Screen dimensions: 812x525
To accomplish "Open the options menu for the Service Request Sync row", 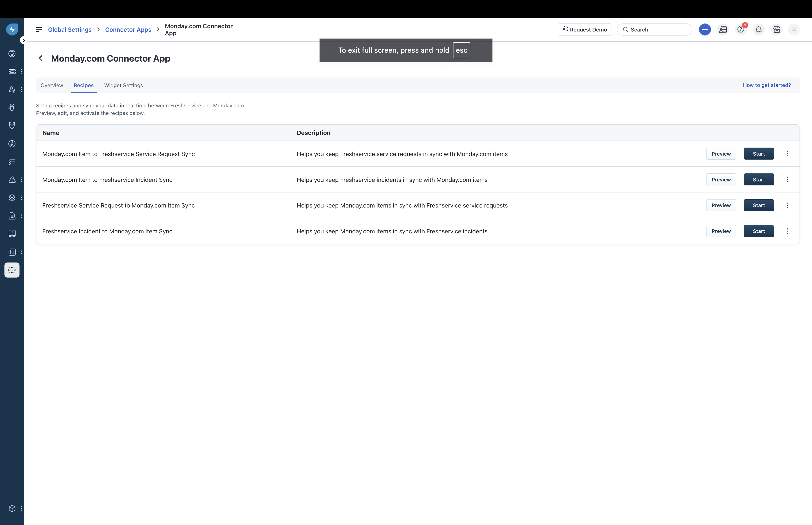I will click(788, 154).
